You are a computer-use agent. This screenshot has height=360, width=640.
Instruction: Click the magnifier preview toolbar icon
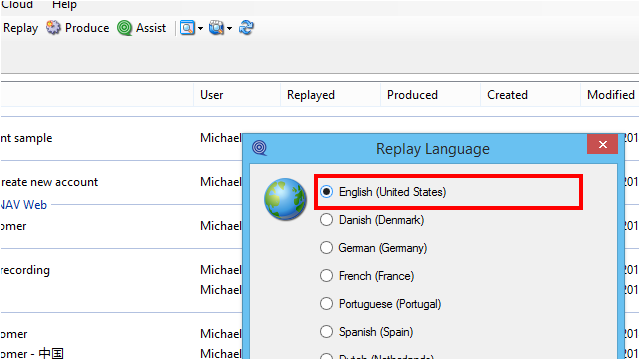(x=187, y=28)
